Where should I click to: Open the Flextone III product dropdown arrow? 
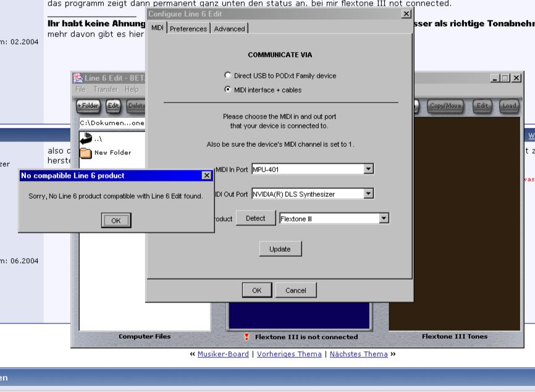384,218
